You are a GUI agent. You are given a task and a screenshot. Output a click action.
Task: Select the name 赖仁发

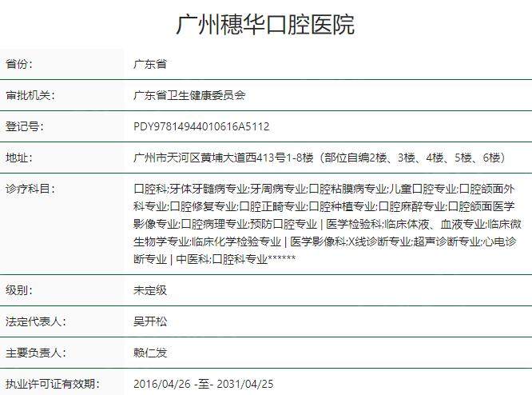point(150,353)
